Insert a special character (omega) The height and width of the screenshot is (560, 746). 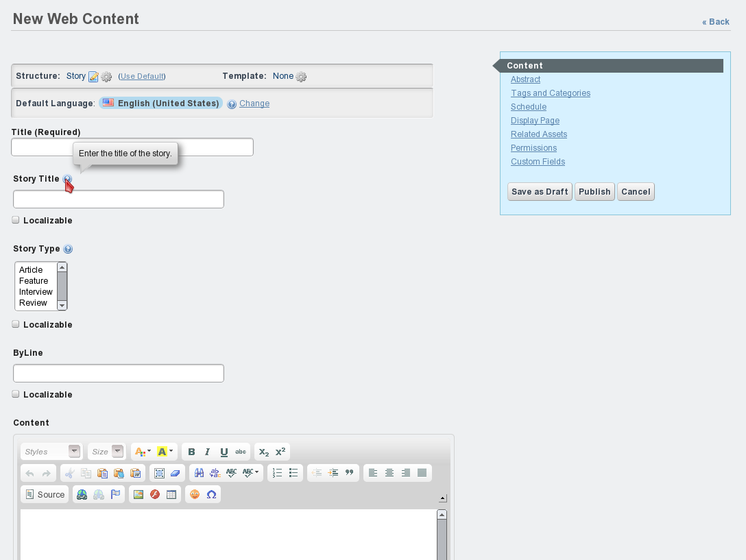pyautogui.click(x=211, y=494)
